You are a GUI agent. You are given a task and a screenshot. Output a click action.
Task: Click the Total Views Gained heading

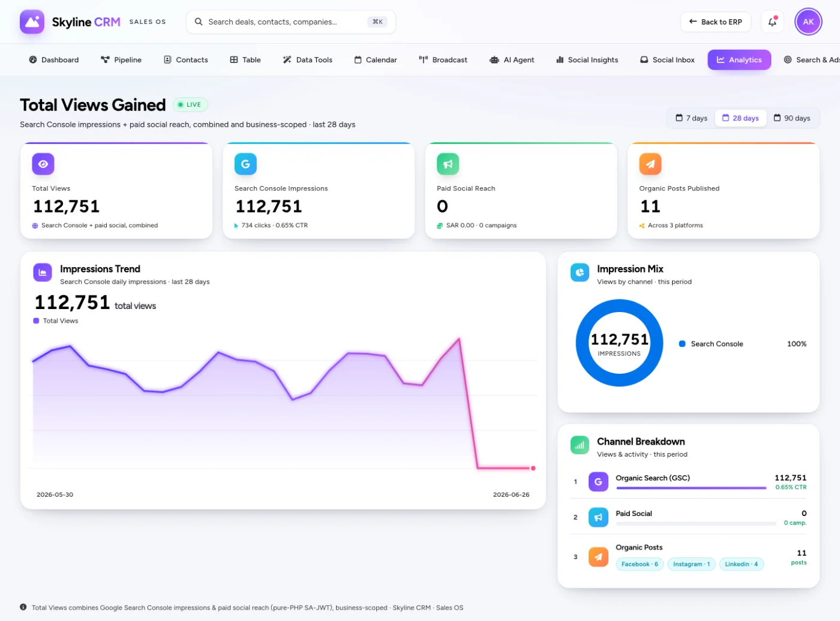[x=93, y=105]
